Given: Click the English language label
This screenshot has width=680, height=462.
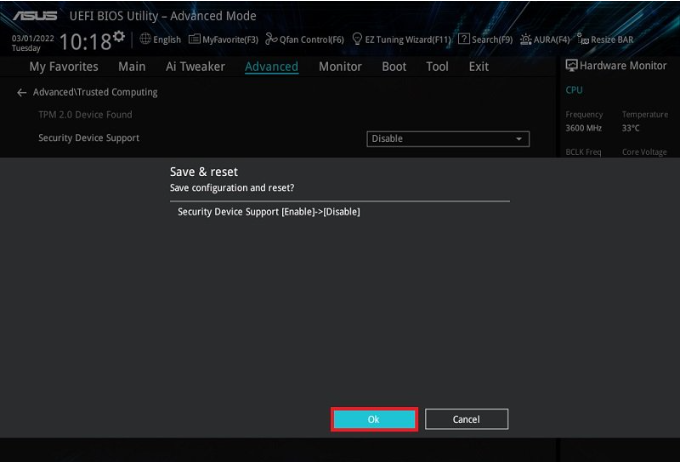Looking at the screenshot, I should (167, 39).
